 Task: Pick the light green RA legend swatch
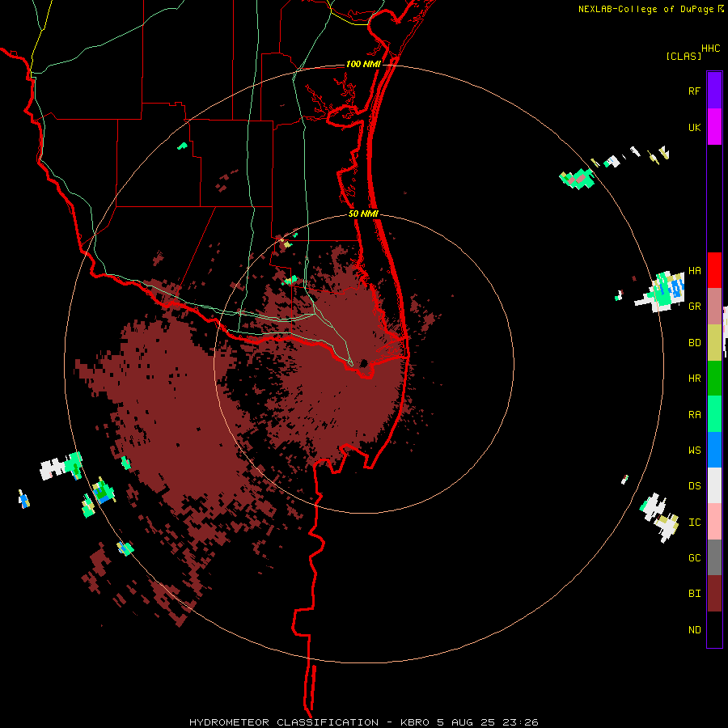pyautogui.click(x=714, y=414)
